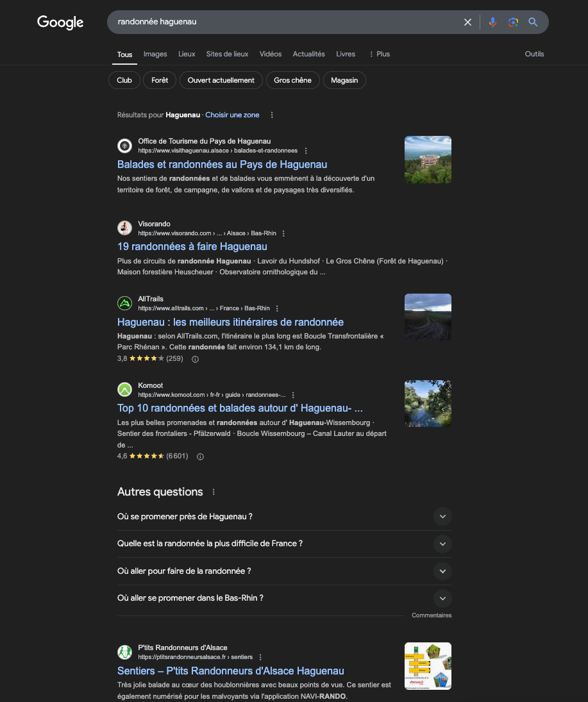
Task: Switch to the Actualités tab
Action: [308, 54]
